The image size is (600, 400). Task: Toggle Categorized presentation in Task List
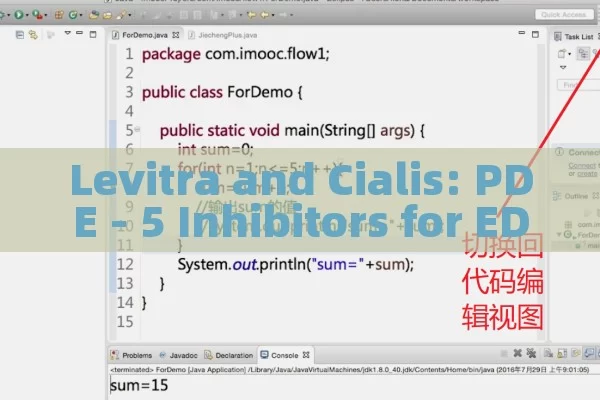pos(584,54)
